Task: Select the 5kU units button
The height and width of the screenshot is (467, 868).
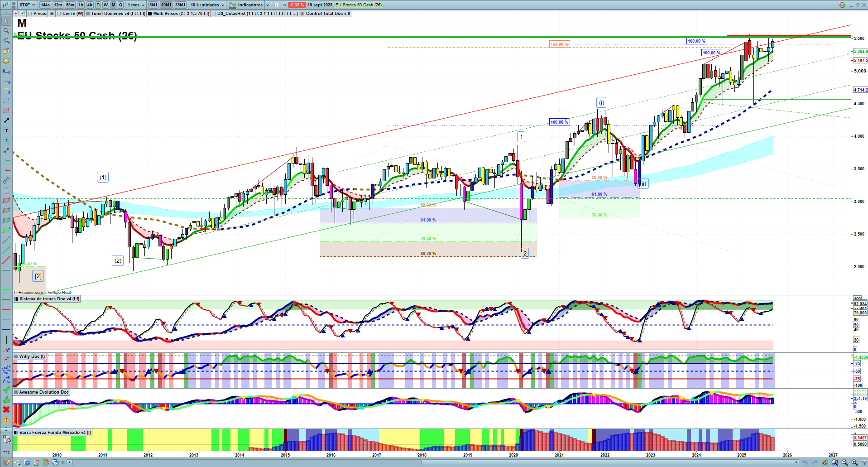Action: [153, 5]
